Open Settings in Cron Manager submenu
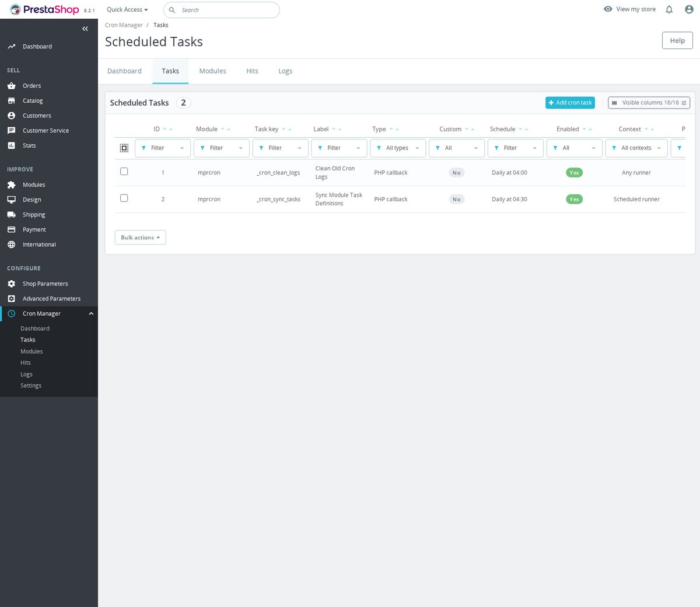The image size is (700, 607). 31,386
